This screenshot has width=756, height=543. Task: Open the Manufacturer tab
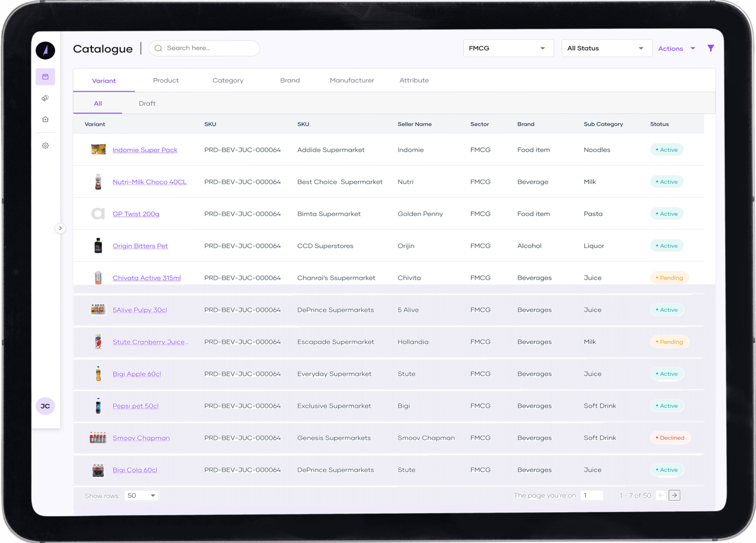352,80
